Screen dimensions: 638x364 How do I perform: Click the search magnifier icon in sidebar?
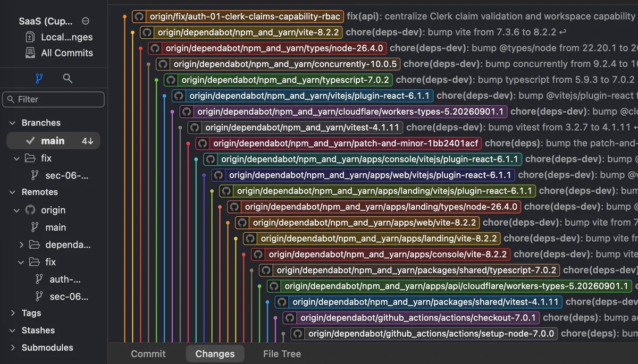click(68, 79)
